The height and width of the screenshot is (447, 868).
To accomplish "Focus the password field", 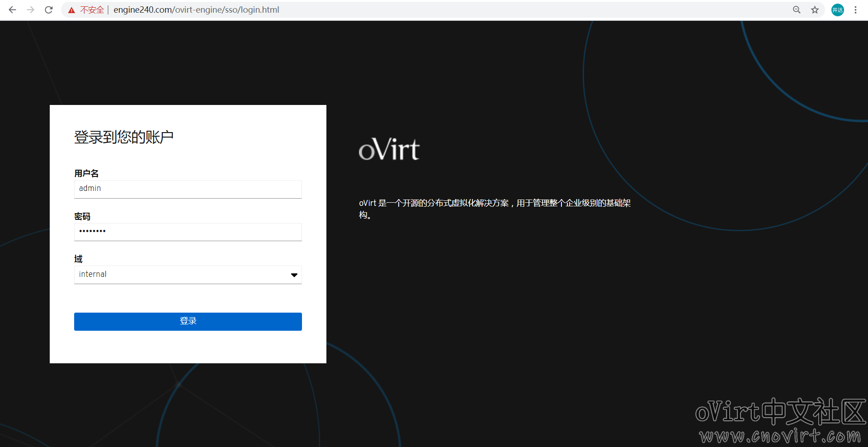I will point(188,232).
